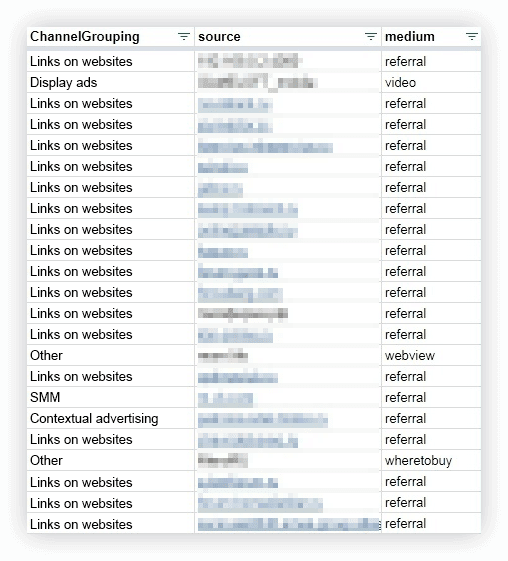This screenshot has height=561, width=508.
Task: Select the first Links on websites cell
Action: pos(111,62)
